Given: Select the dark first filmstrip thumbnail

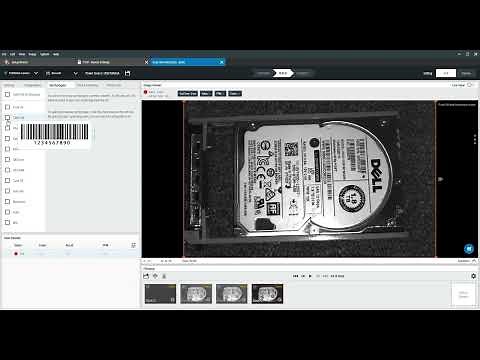Looking at the screenshot, I should click(x=160, y=294).
